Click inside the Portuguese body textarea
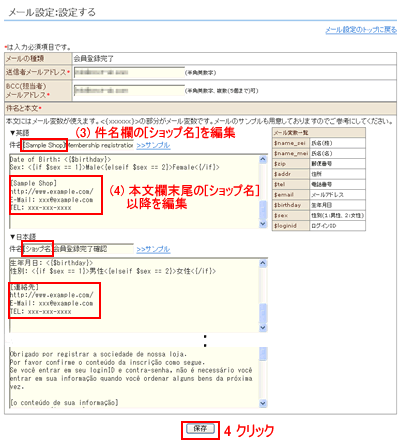Viewport: 400px width, 448px height. [x=134, y=378]
